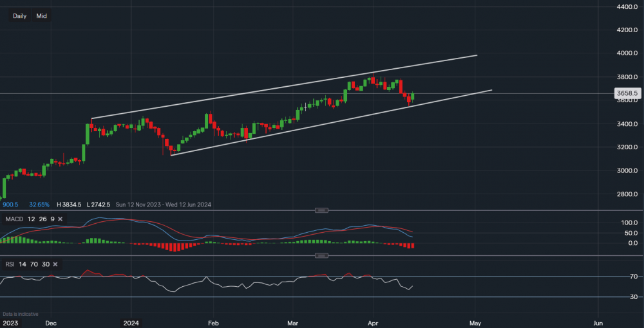Click the resize handle above the RSI panel

(322, 256)
